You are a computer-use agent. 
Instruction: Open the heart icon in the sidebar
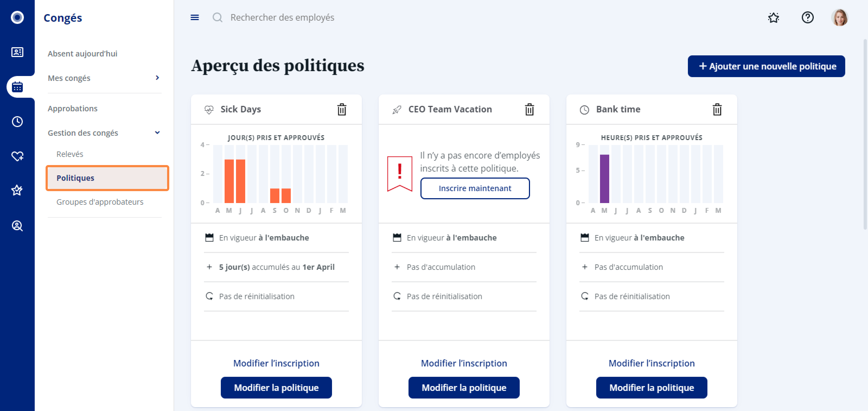(17, 156)
